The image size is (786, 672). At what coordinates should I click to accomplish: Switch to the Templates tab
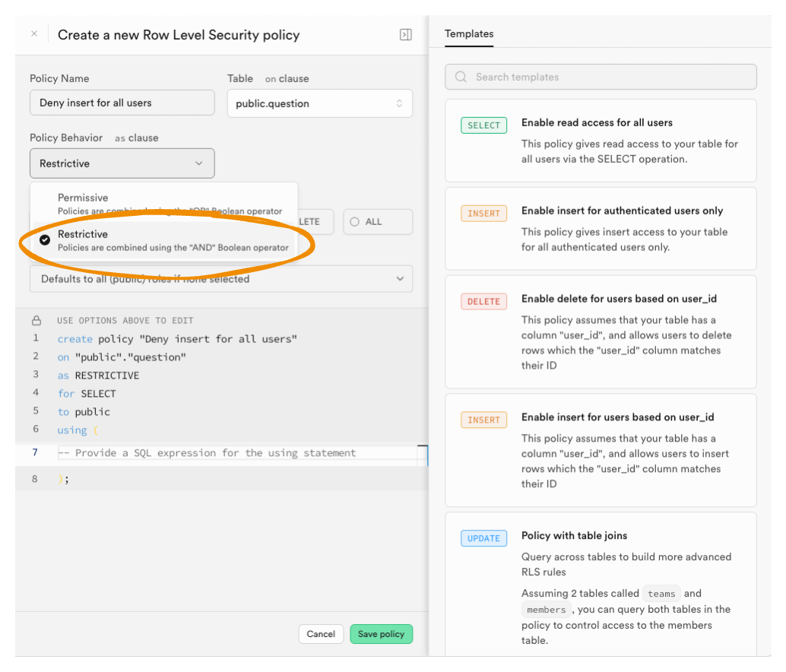(x=469, y=34)
